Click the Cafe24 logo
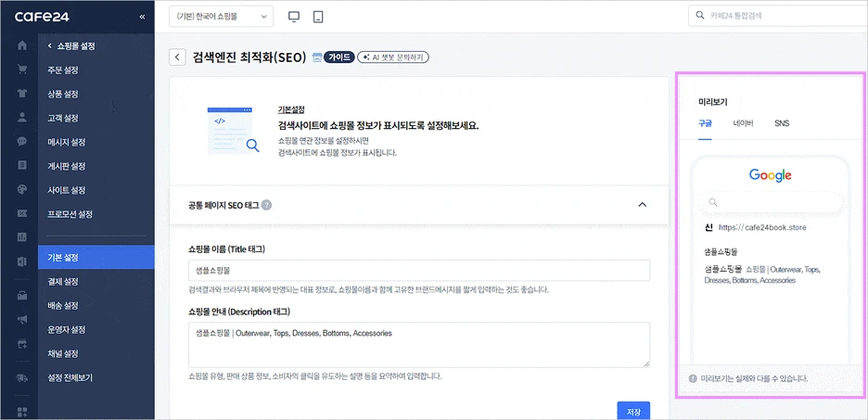 click(x=42, y=17)
